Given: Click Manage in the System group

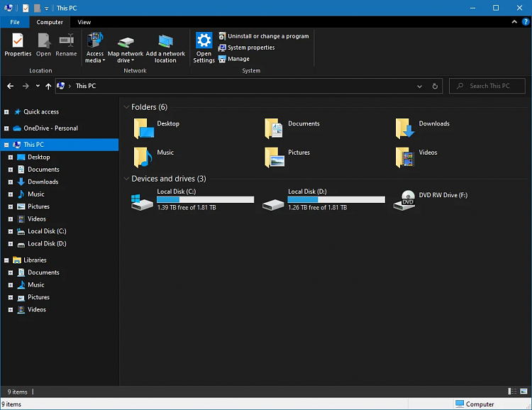Looking at the screenshot, I should point(234,59).
